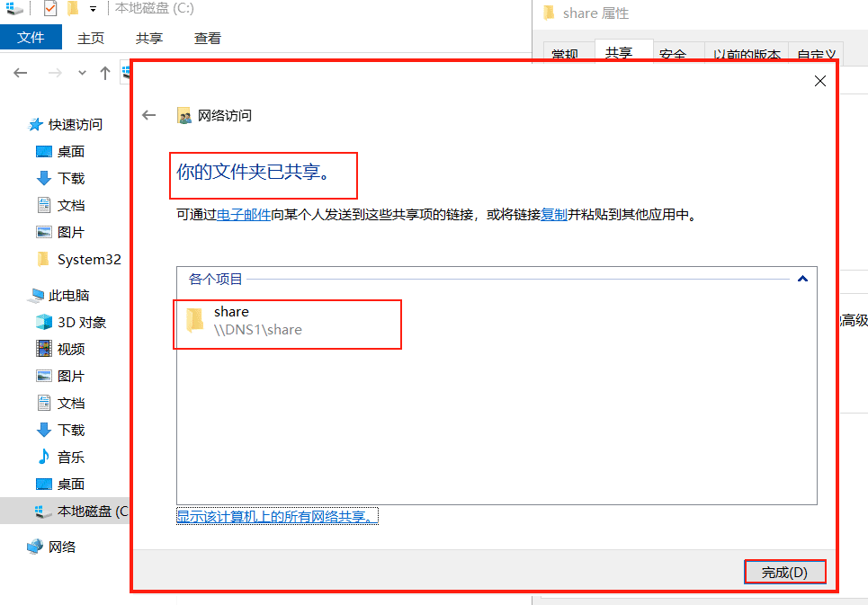Switch to the 查看 ribbon tab
This screenshot has height=605, width=868.
[x=208, y=38]
